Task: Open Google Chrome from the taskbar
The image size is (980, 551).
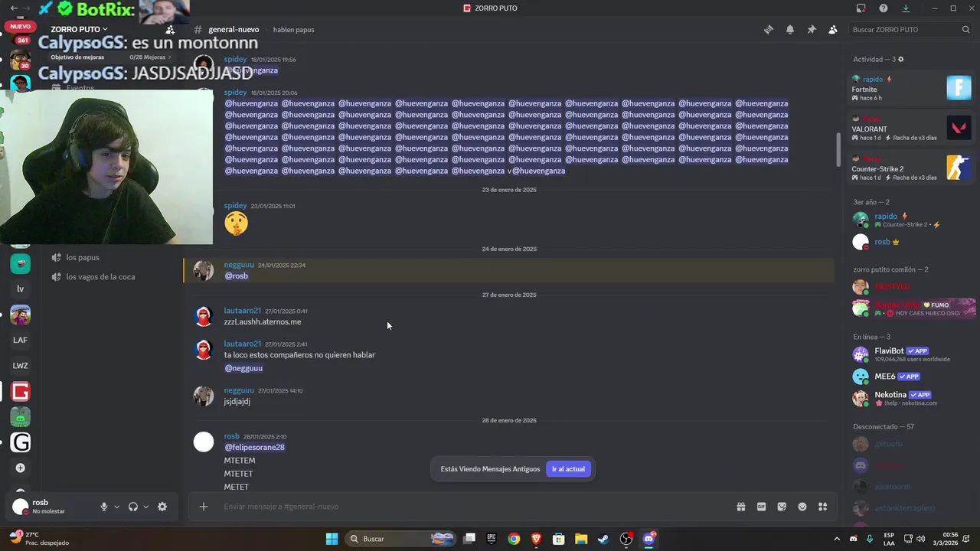Action: [x=514, y=539]
